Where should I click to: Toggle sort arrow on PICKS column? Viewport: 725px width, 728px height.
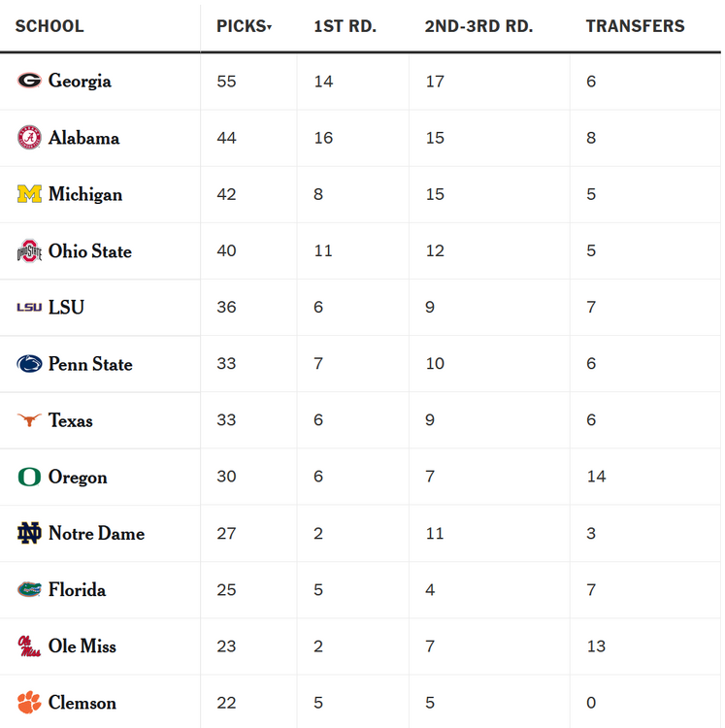[x=269, y=27]
